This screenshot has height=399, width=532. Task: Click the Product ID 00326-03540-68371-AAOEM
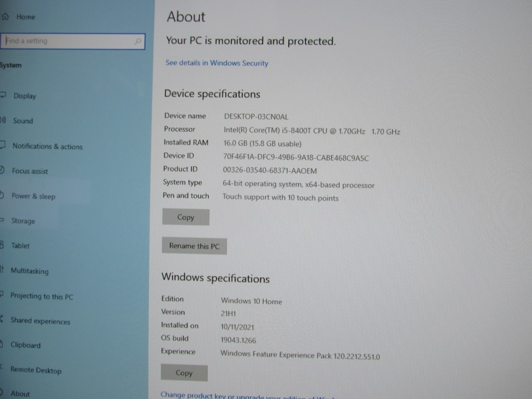pos(270,170)
